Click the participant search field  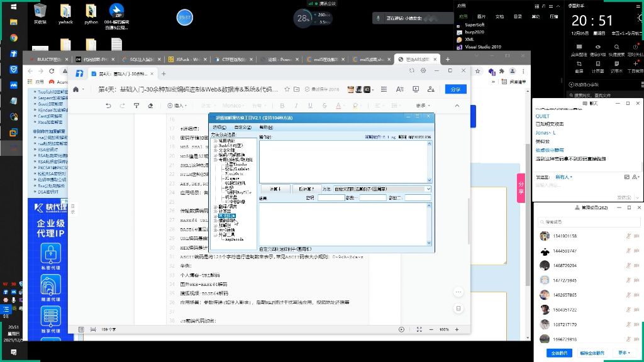point(589,222)
